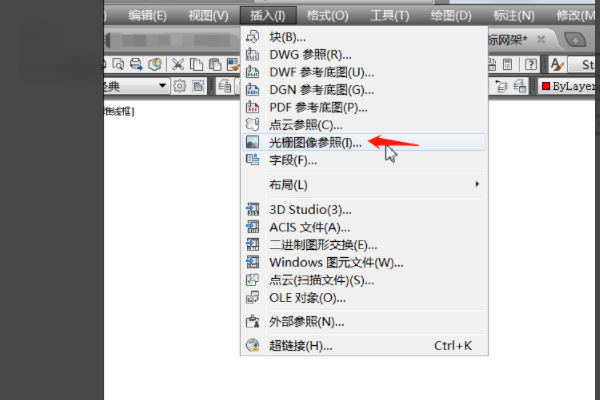The height and width of the screenshot is (400, 600).
Task: Open the 绘图(D) menu
Action: 451,16
